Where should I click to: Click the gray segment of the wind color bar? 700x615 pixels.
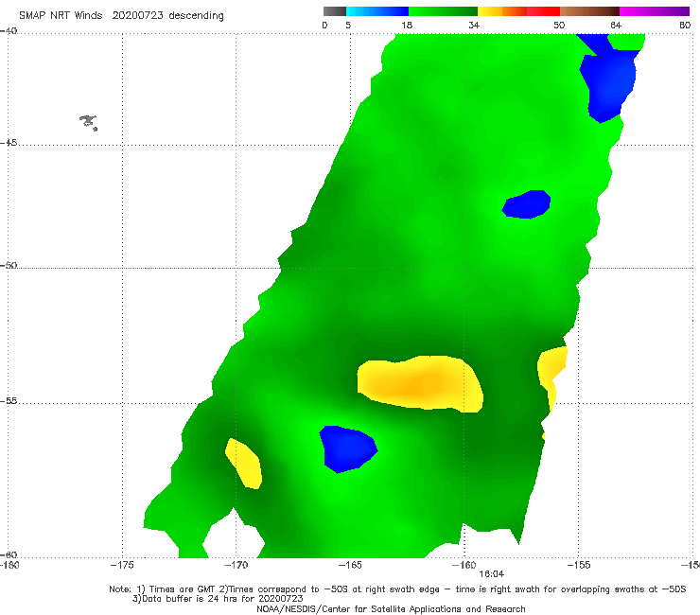334,11
